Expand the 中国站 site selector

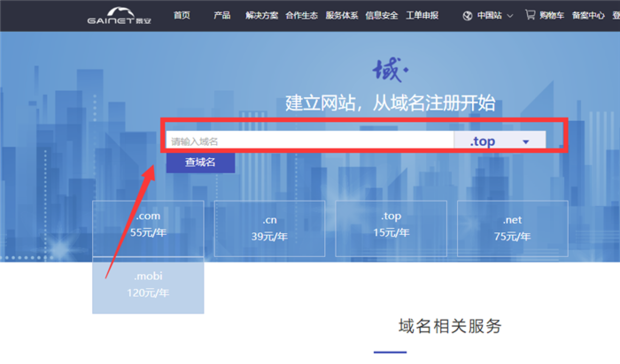(488, 16)
